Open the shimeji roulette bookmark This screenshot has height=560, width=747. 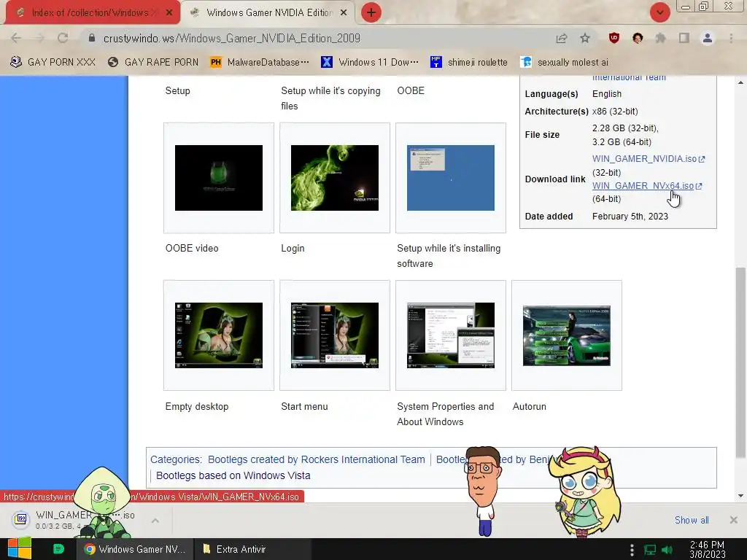pos(469,63)
